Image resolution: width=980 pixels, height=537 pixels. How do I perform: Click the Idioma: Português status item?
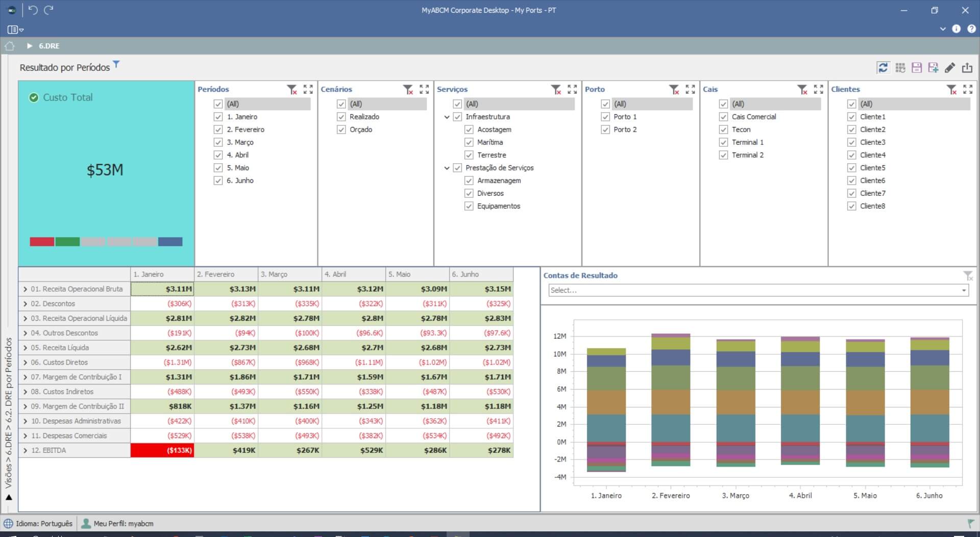coord(38,524)
